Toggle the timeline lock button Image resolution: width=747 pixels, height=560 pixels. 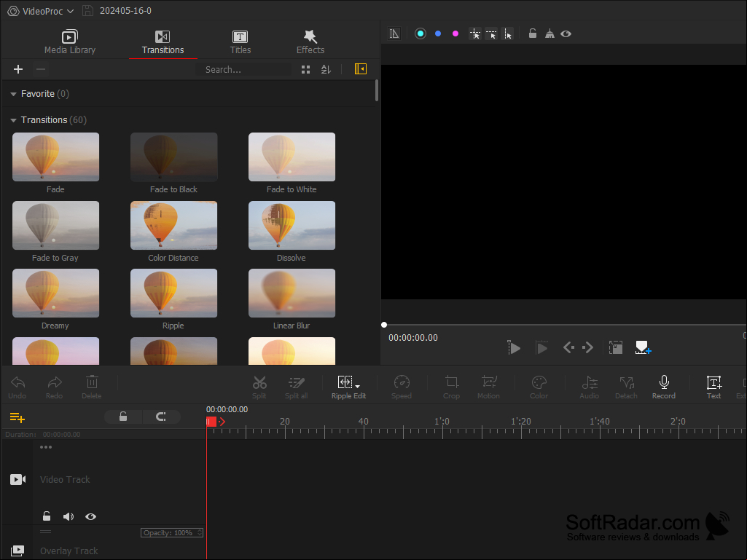coord(123,417)
